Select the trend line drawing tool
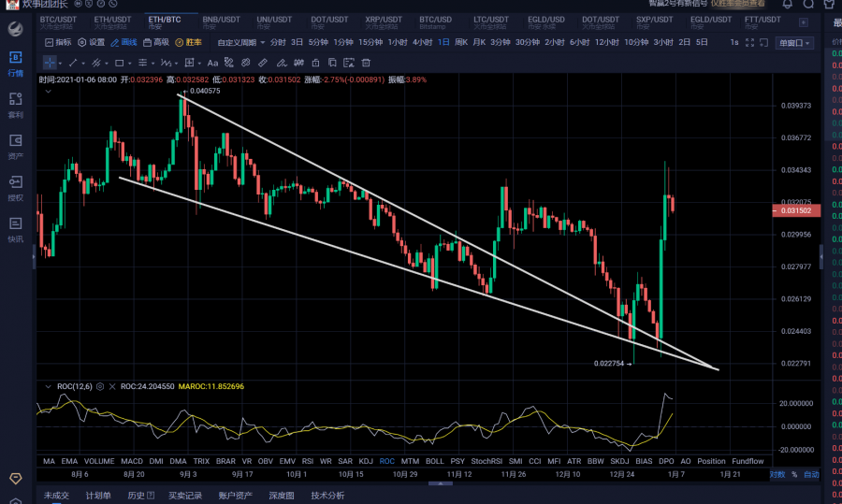Screen dimensions: 842x504 pyautogui.click(x=73, y=63)
